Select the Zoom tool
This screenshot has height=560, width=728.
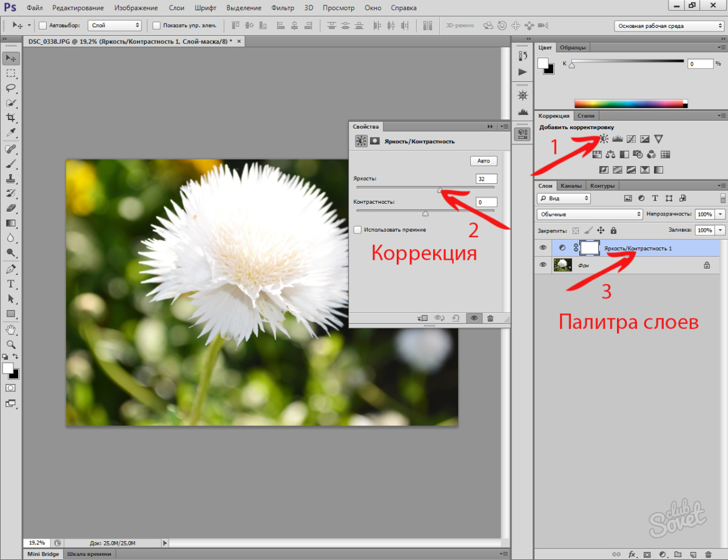pos(11,344)
